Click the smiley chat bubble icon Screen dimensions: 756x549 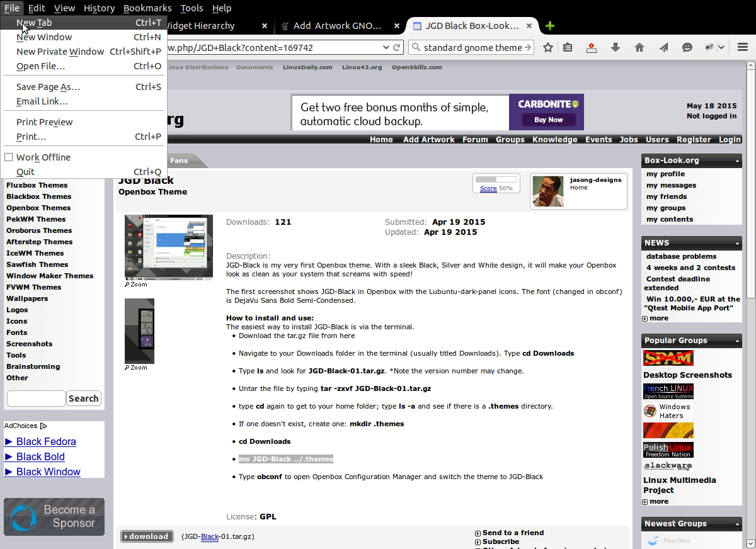pyautogui.click(x=687, y=47)
